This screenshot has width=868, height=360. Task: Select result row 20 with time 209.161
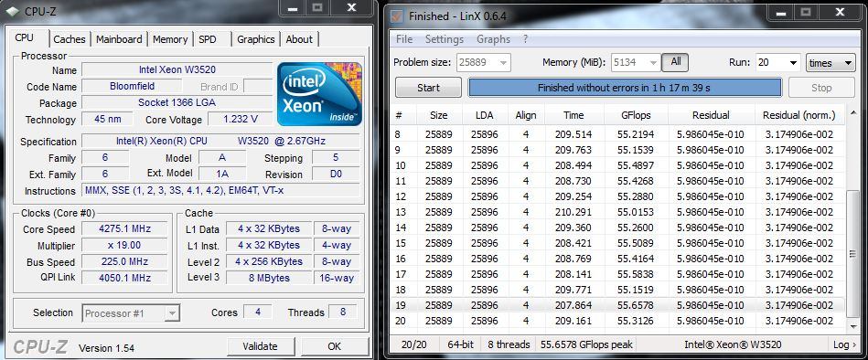(618, 321)
